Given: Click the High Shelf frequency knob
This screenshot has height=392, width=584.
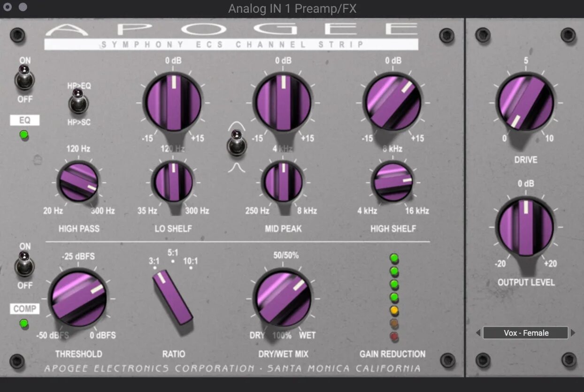Looking at the screenshot, I should 392,182.
